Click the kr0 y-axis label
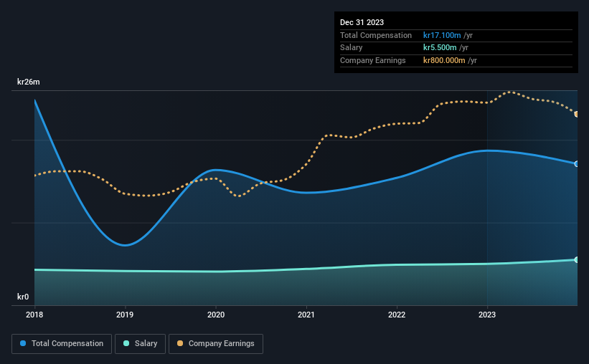 tap(23, 297)
